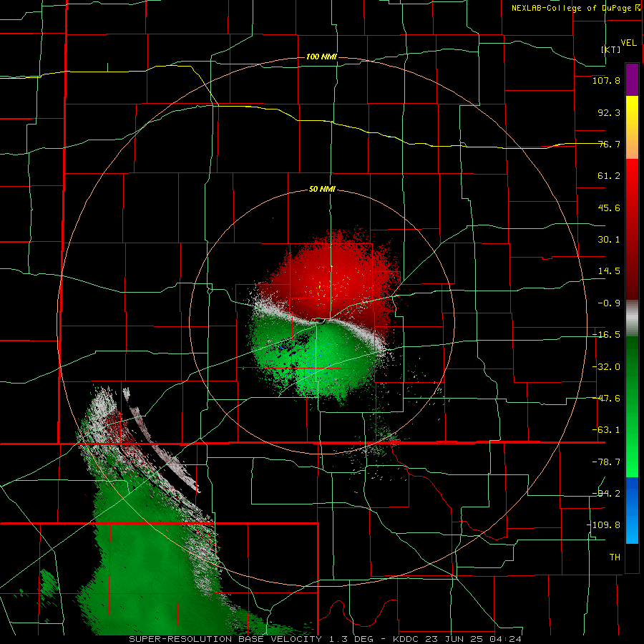Click the purple segment of color bar
644x644 pixels.
click(632, 80)
